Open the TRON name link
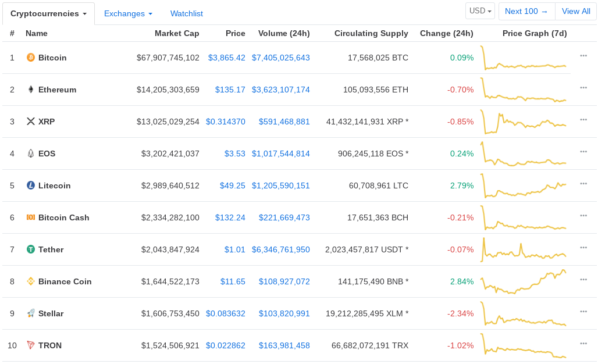Image resolution: width=598 pixels, height=364 pixels. (x=49, y=346)
